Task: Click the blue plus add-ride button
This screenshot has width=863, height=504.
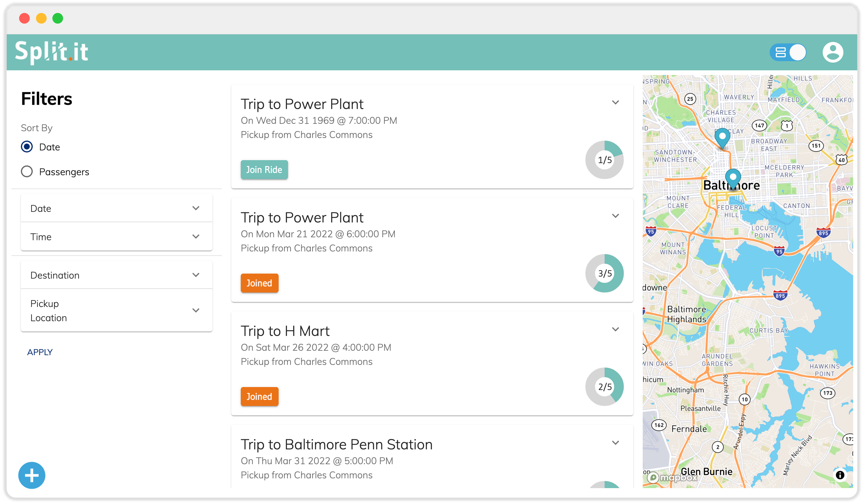Action: click(x=32, y=475)
